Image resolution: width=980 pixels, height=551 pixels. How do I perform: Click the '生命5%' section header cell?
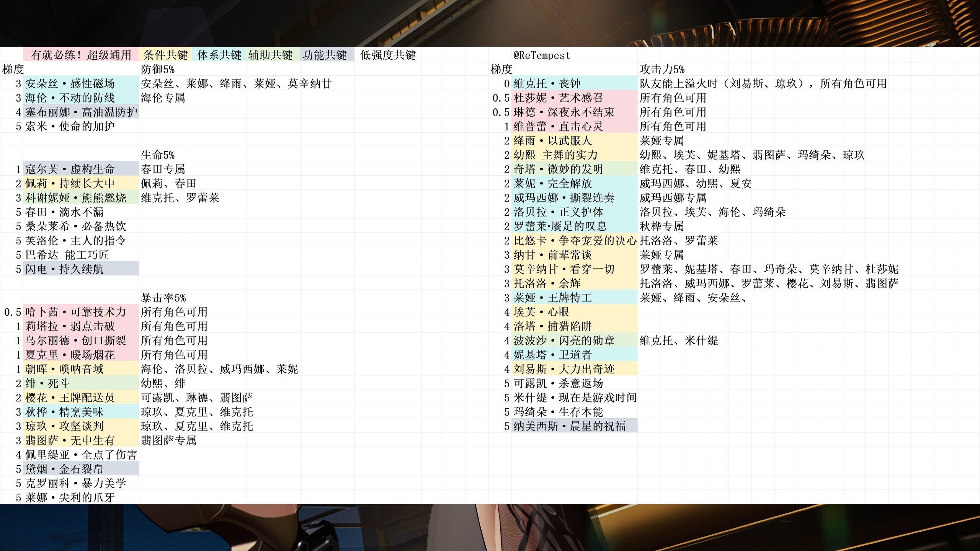pyautogui.click(x=158, y=155)
